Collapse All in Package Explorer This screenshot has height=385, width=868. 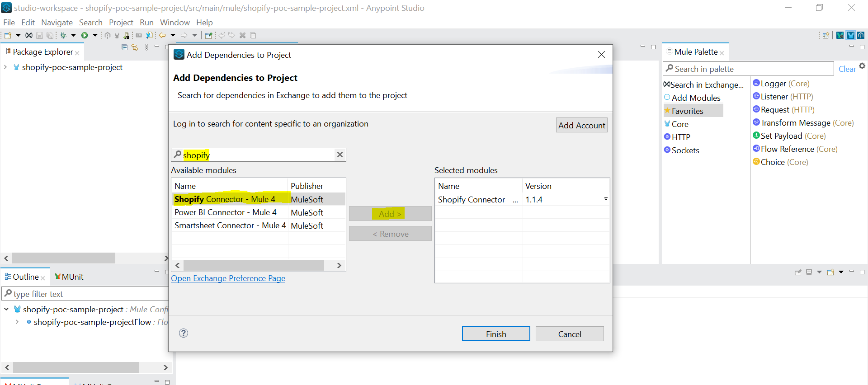pos(124,47)
